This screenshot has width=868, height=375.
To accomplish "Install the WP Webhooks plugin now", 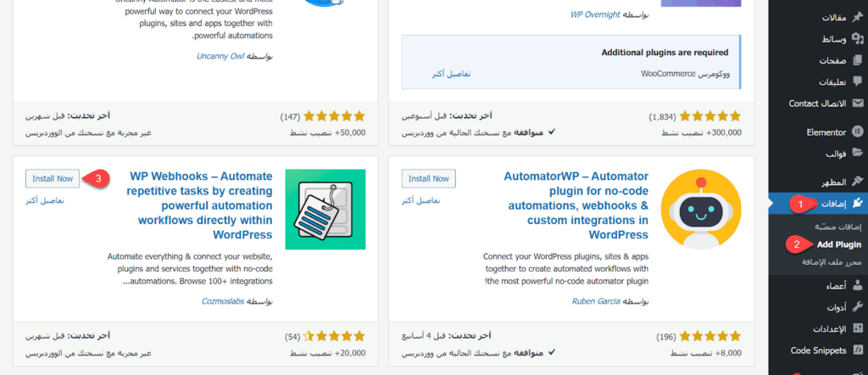I will tap(53, 178).
